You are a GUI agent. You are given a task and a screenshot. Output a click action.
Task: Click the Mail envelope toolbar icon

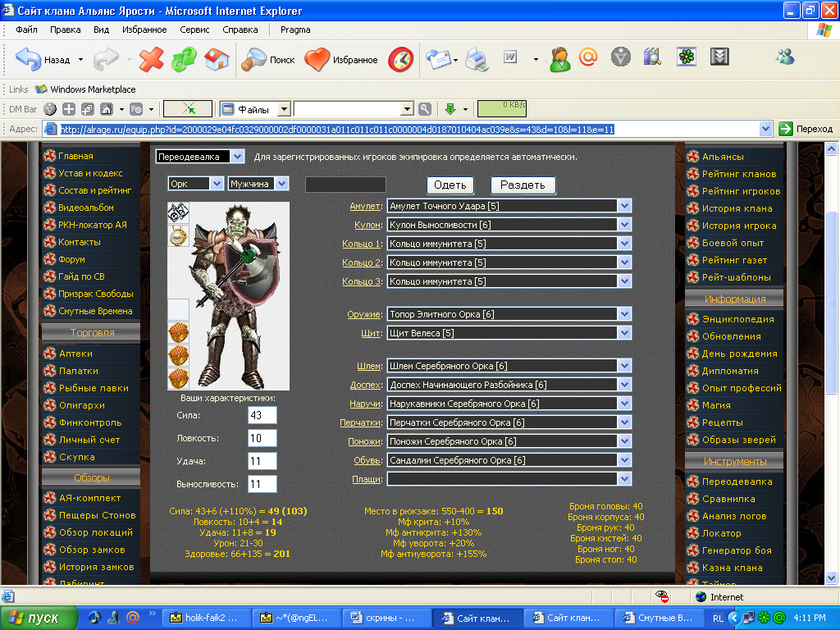tap(439, 59)
